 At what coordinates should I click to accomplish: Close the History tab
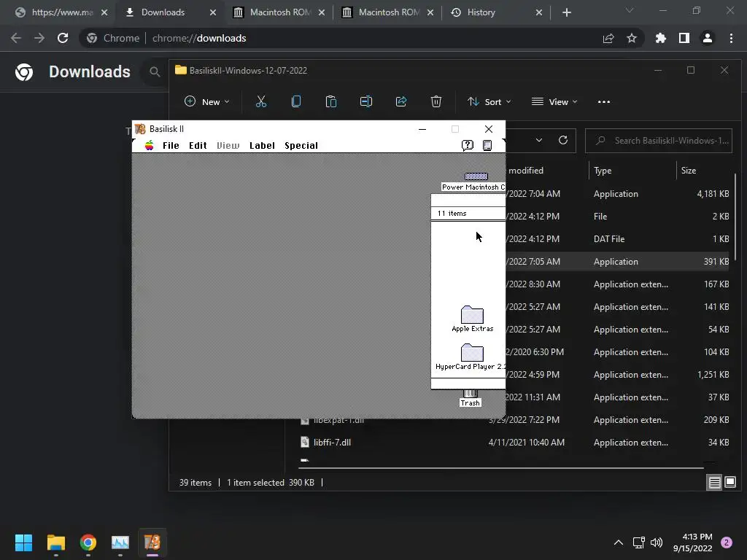tap(539, 12)
